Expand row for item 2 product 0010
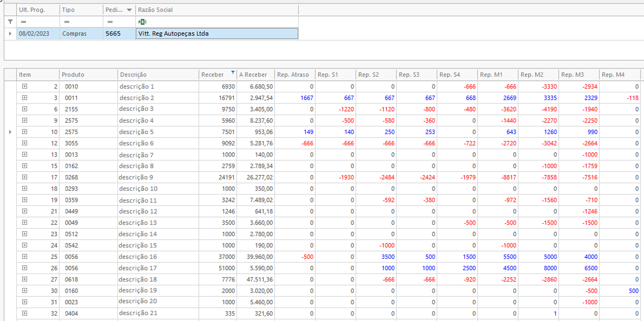 [x=25, y=86]
